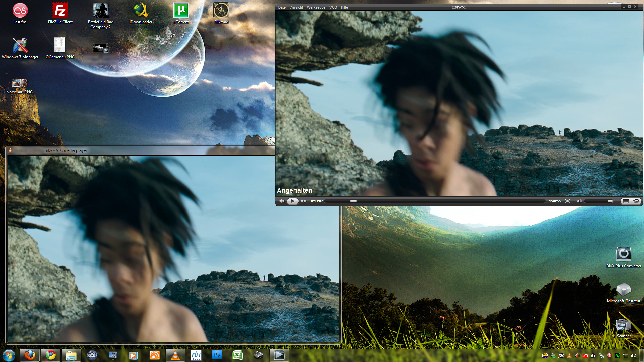Open Photoshop from the taskbar
644x362 pixels.
point(217,355)
